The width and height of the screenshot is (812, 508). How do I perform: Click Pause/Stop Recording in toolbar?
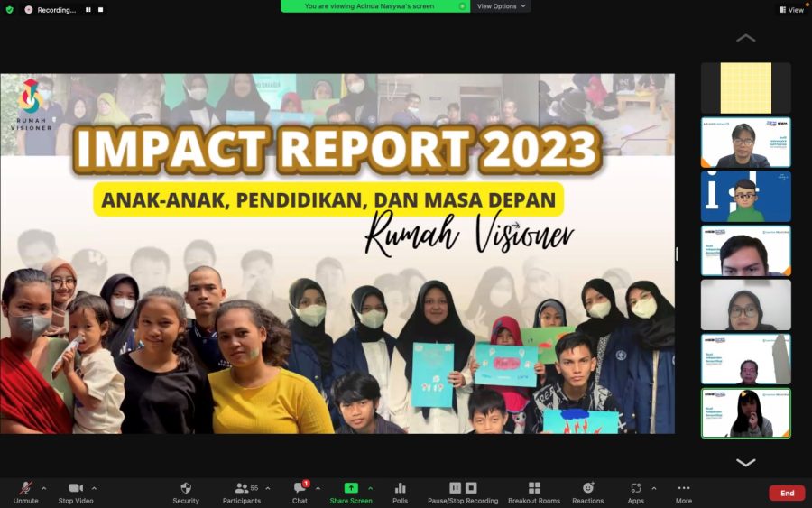(x=463, y=493)
